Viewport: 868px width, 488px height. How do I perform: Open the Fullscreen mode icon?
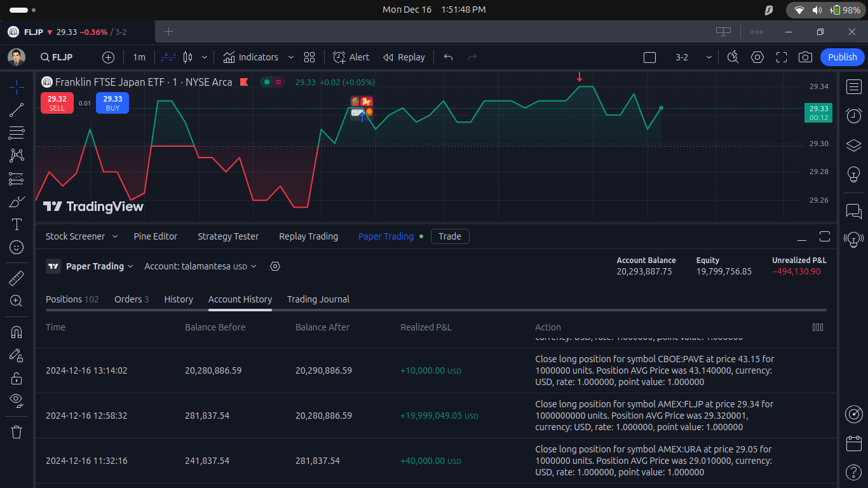click(x=782, y=57)
